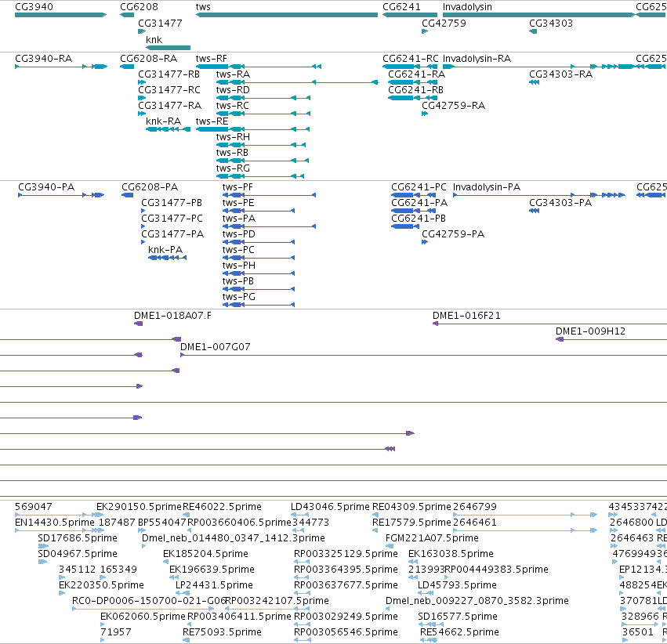Select clone DME1-007G07
Image resolution: width=667 pixels, height=644 pixels.
point(424,355)
